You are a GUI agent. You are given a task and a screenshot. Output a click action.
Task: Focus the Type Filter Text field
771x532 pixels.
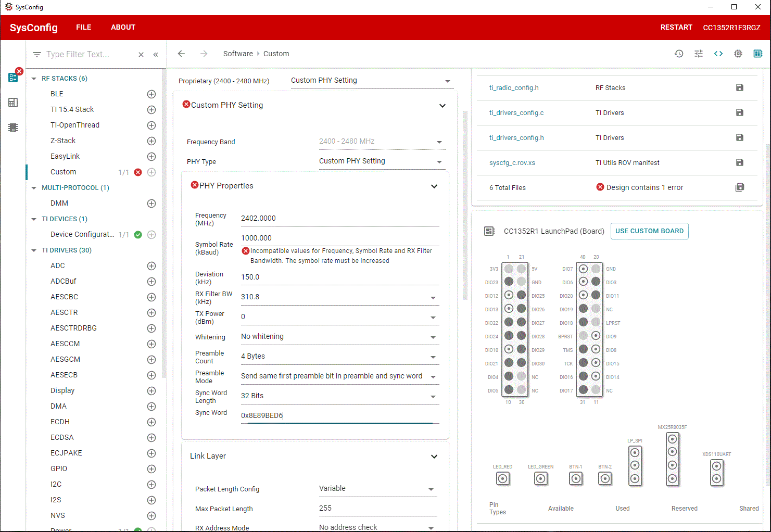tap(89, 55)
